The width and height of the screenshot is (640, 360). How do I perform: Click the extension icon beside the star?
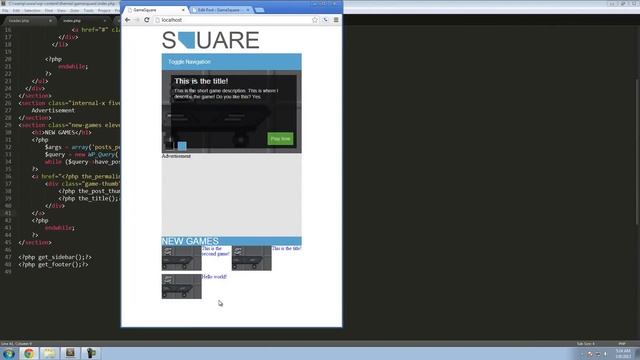point(325,20)
